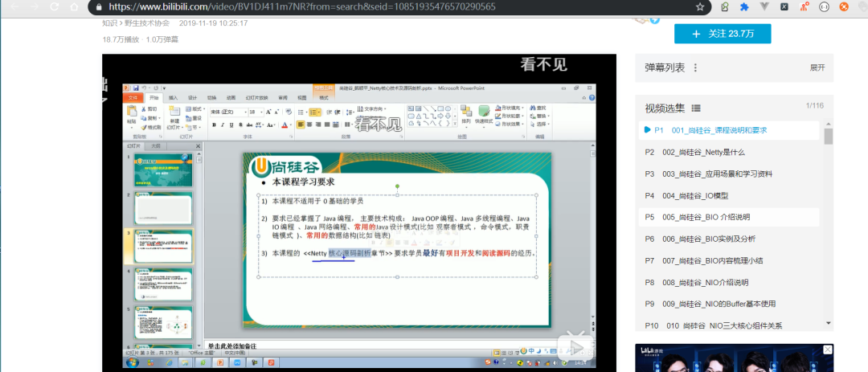Click the Windows Start orb in video taskbar

point(133,362)
